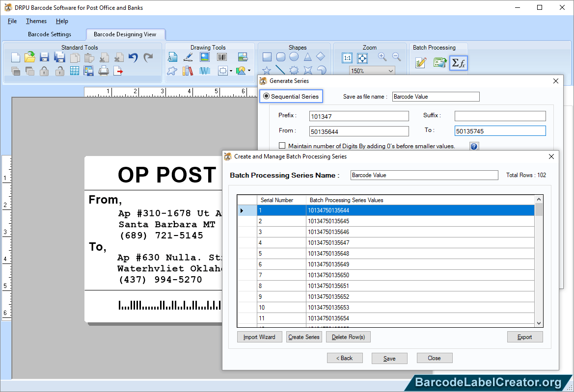
Task: Click the empty Suffix input field
Action: 500,116
